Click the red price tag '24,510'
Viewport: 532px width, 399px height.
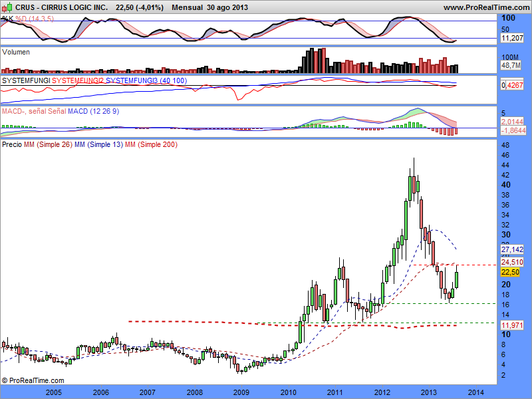pos(512,262)
